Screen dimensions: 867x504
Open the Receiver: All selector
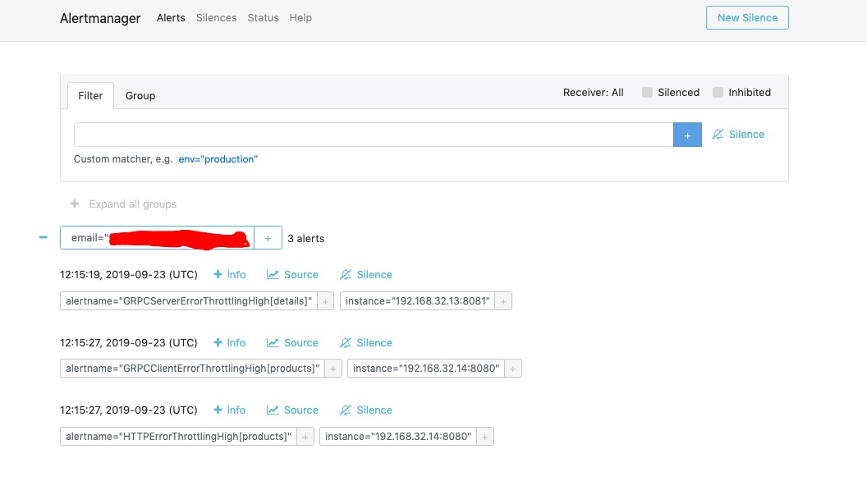coord(594,92)
